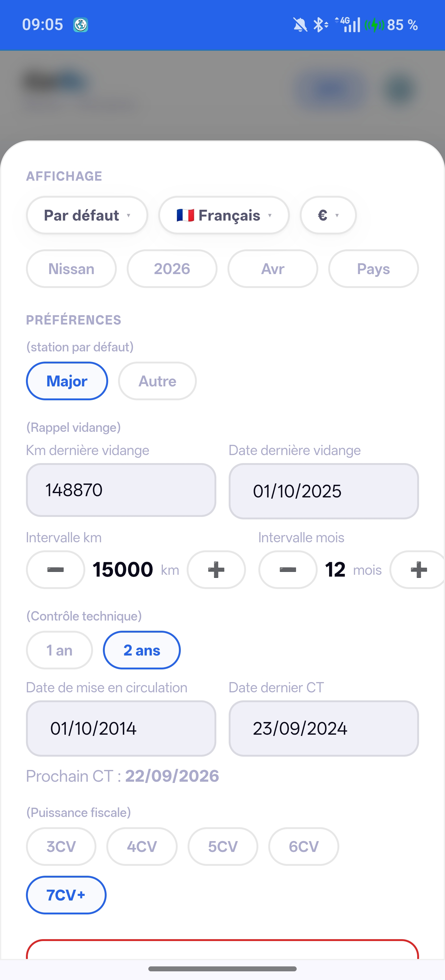Open the Français language dropdown
This screenshot has height=980, width=445.
(224, 215)
